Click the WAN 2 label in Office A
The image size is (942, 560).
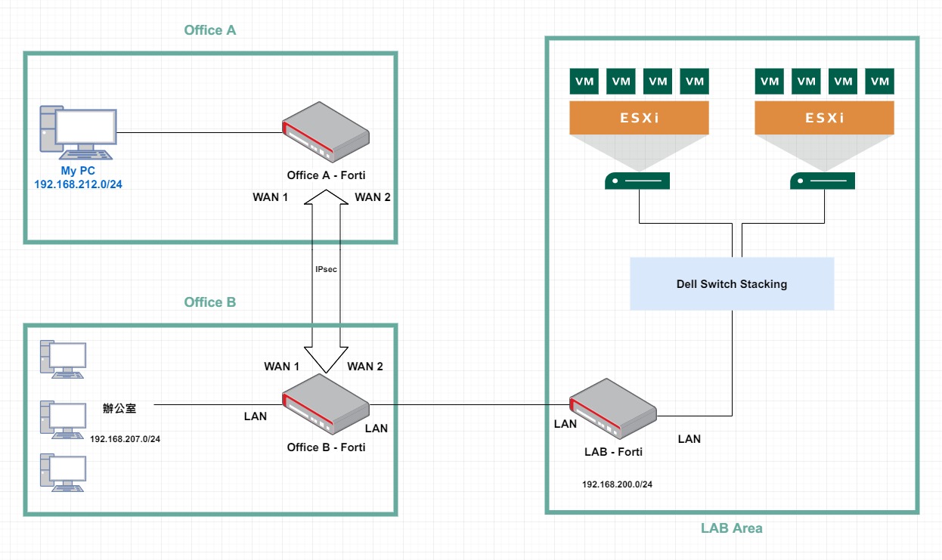(x=373, y=198)
